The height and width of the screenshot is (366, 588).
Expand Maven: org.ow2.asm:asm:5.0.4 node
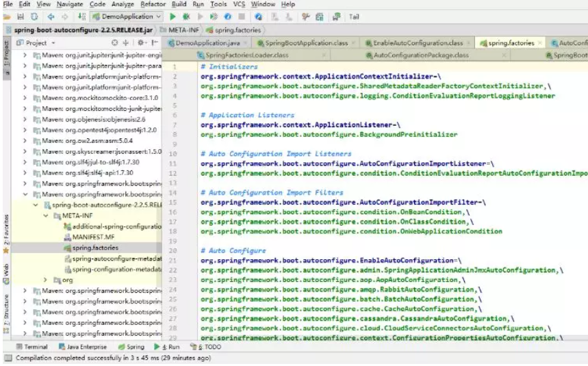25,141
